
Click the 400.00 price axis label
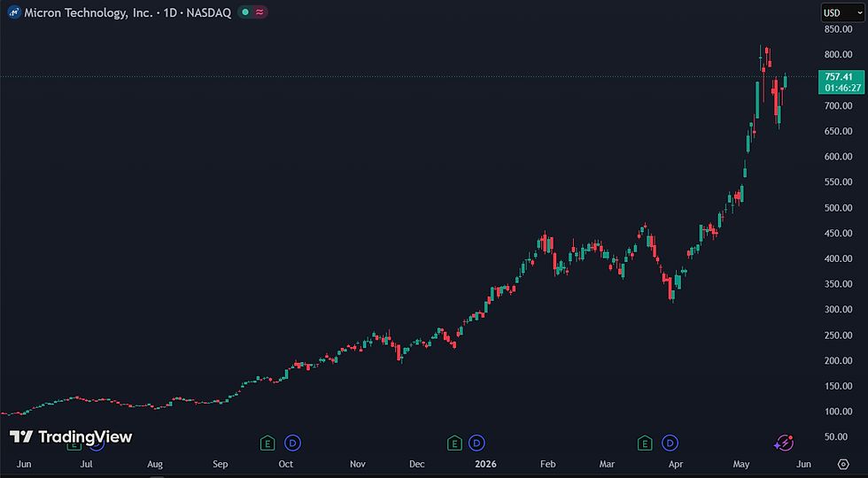[838, 258]
